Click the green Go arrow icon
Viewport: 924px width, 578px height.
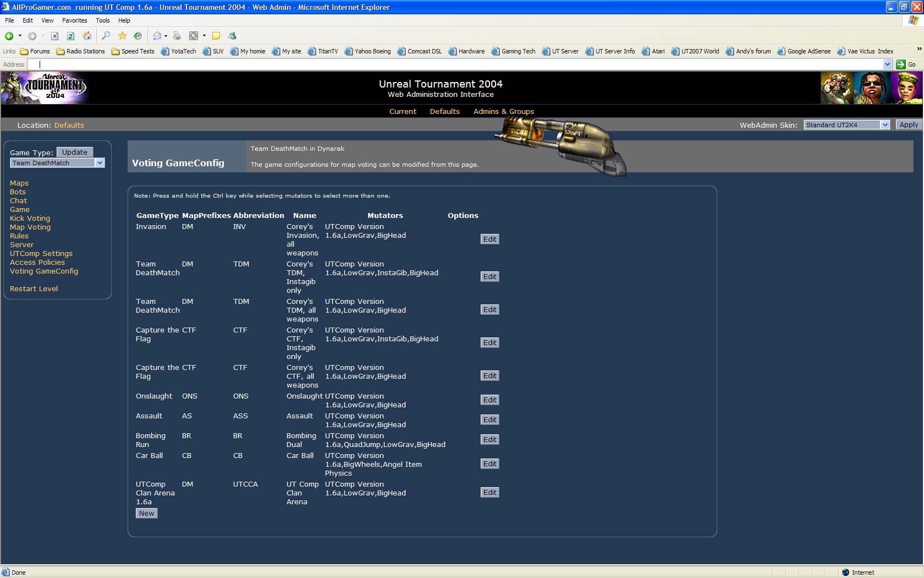pos(901,64)
